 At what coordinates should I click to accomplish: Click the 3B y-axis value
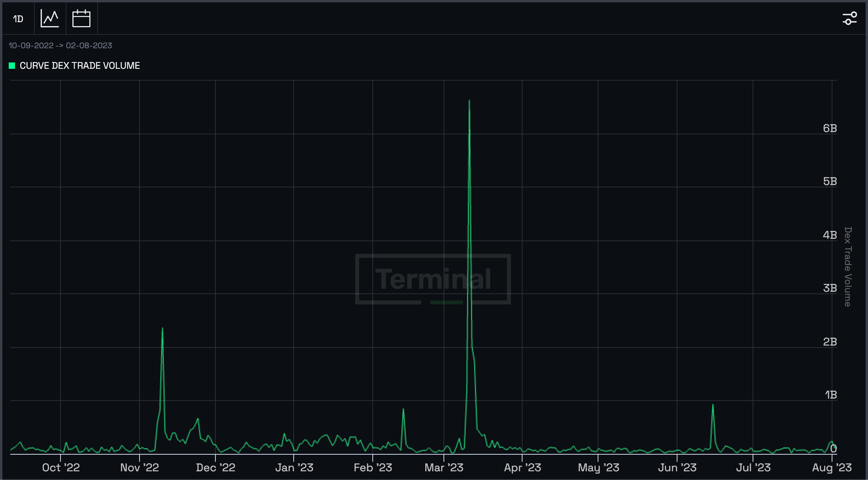(830, 288)
